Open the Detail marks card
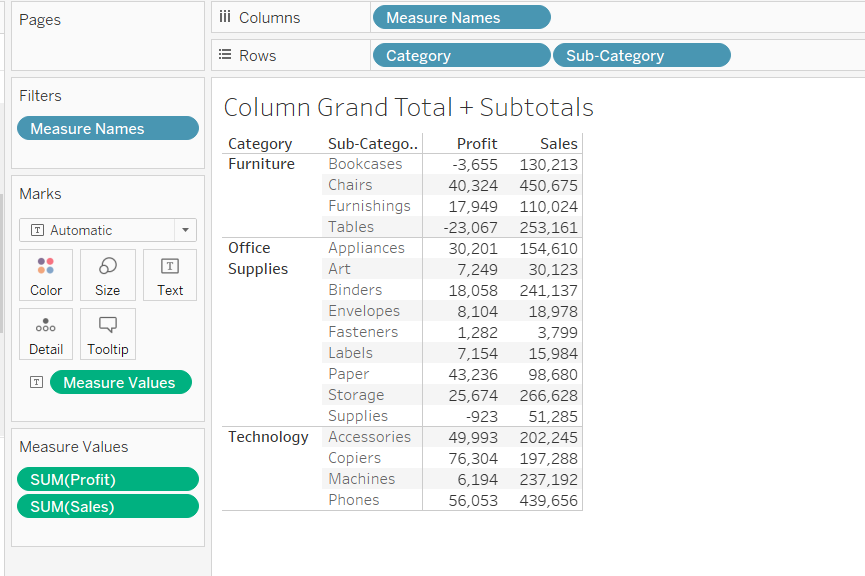865x576 pixels. (x=46, y=334)
